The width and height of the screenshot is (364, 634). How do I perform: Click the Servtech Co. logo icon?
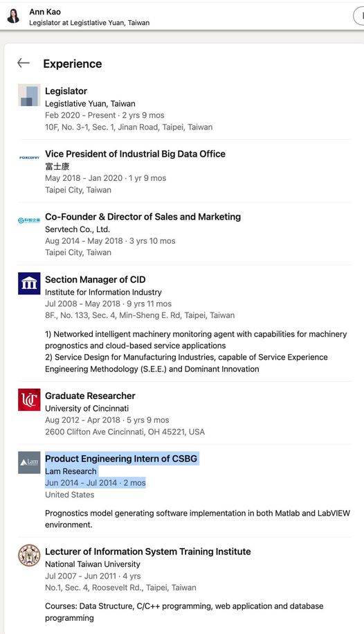pos(29,220)
